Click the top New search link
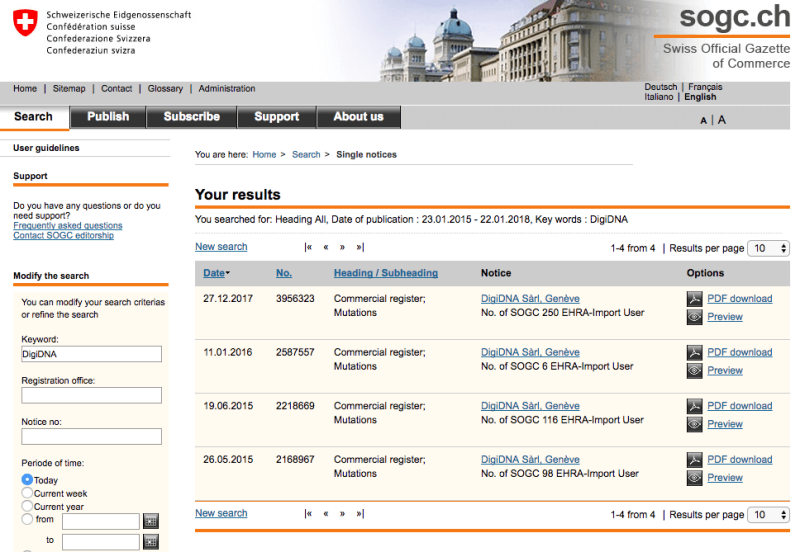Screen dimensions: 800x552 point(221,247)
